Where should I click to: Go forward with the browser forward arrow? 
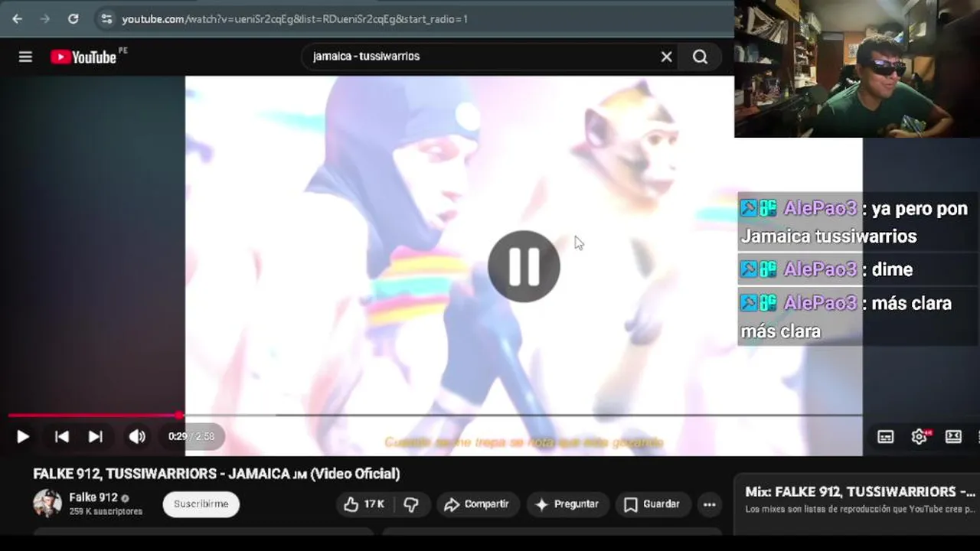coord(45,18)
